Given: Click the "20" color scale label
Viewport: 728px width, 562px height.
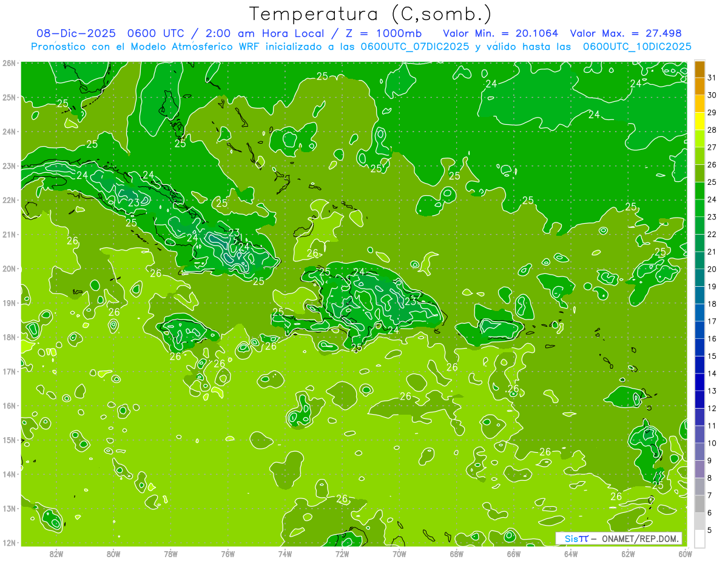Looking at the screenshot, I should (712, 269).
